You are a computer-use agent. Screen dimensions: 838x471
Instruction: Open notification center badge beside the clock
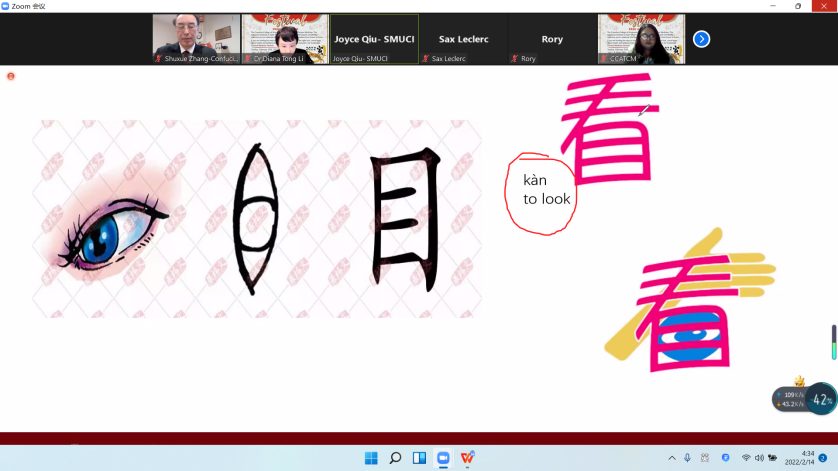[x=823, y=458]
